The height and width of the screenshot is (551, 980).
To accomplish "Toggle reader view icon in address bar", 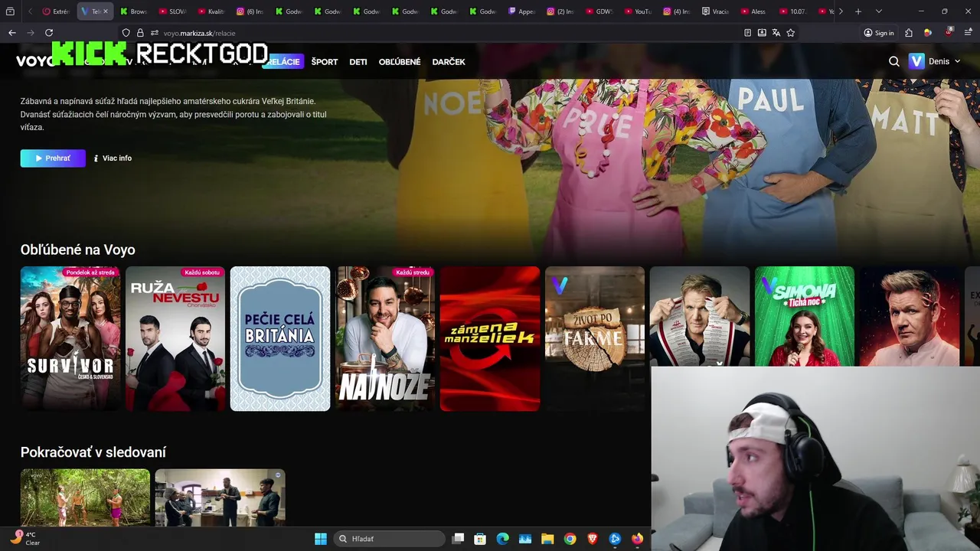I will 747,33.
